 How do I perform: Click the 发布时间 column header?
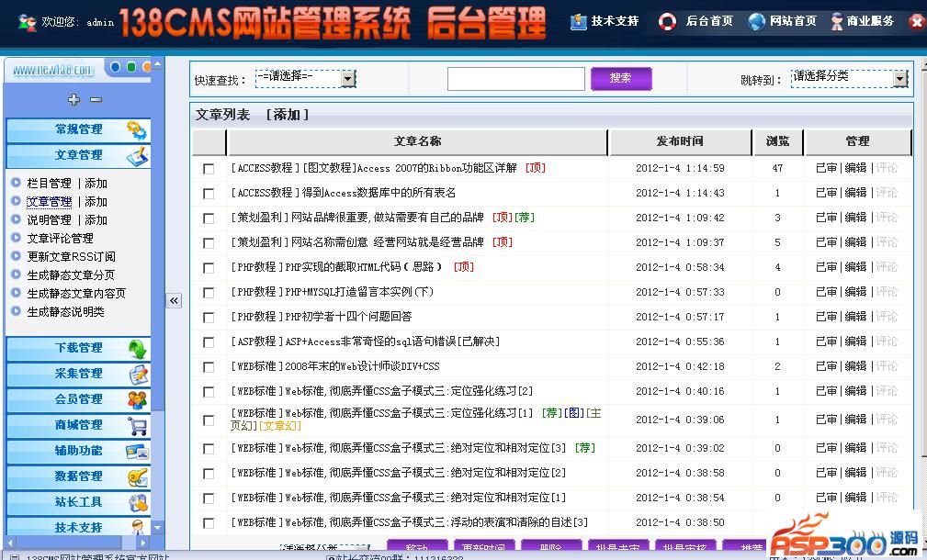[680, 141]
